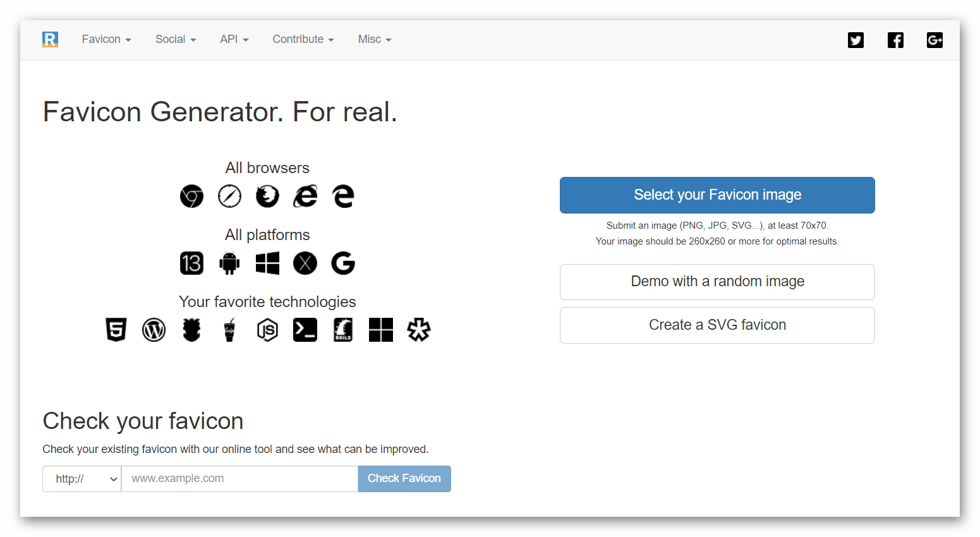Open the Social dropdown menu
980x537 pixels.
(x=176, y=39)
